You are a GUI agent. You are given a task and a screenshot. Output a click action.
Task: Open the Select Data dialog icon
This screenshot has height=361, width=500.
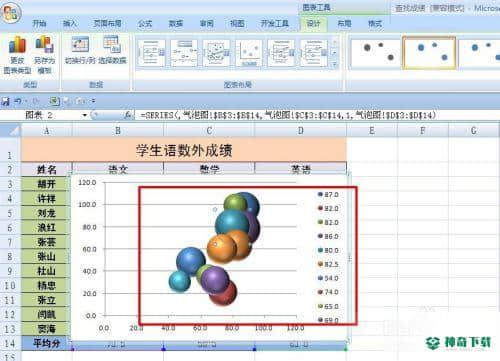tap(112, 50)
